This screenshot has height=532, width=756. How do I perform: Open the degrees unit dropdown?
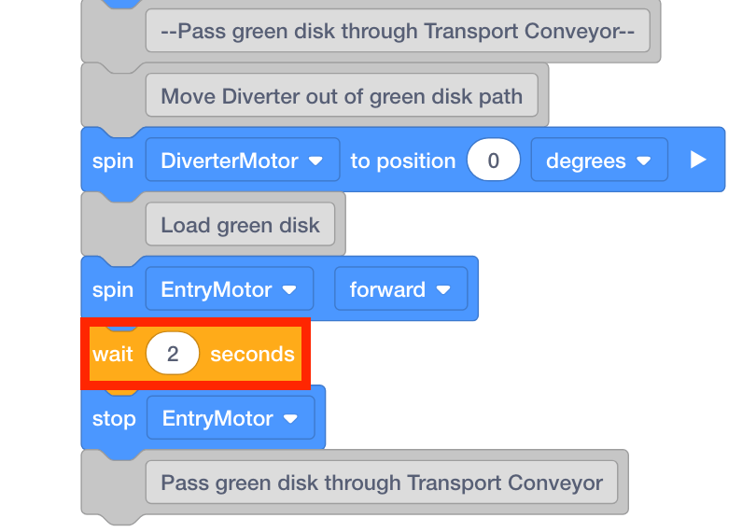click(x=598, y=161)
